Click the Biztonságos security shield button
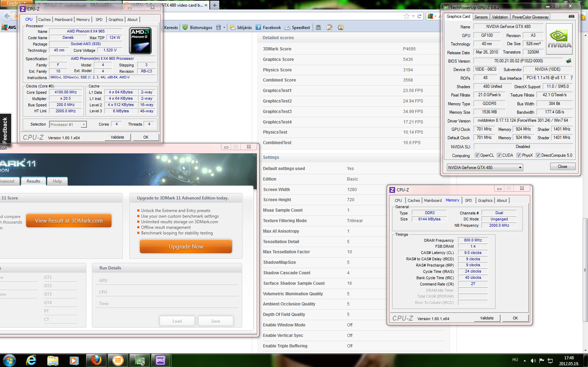Screen dimensions: 588x367 (198, 27)
